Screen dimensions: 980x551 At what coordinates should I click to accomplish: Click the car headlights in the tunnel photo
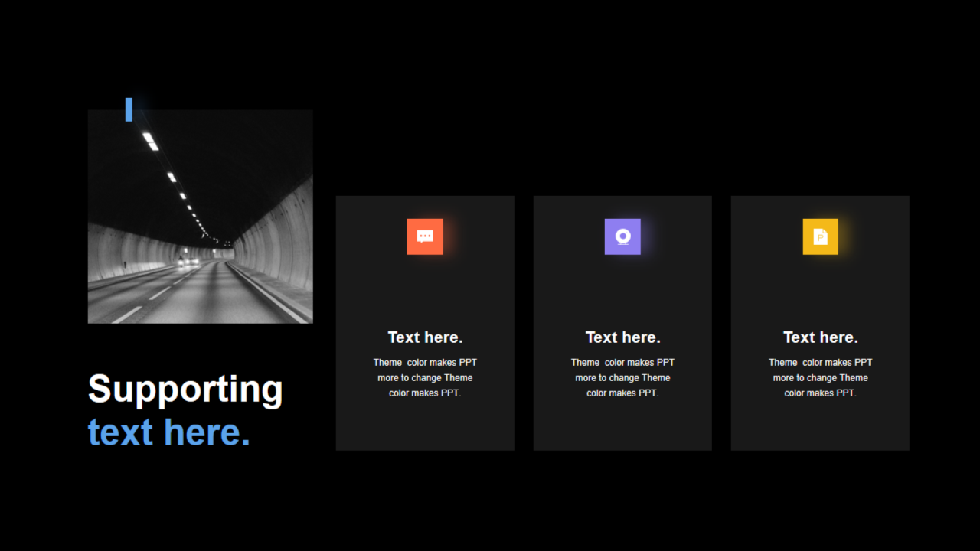(x=188, y=261)
